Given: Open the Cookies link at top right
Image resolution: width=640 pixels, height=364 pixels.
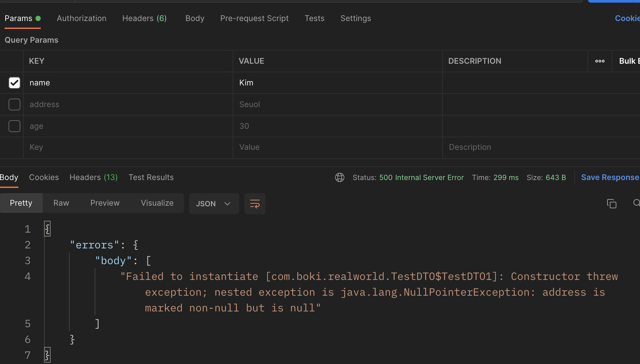Looking at the screenshot, I should click(x=627, y=18).
